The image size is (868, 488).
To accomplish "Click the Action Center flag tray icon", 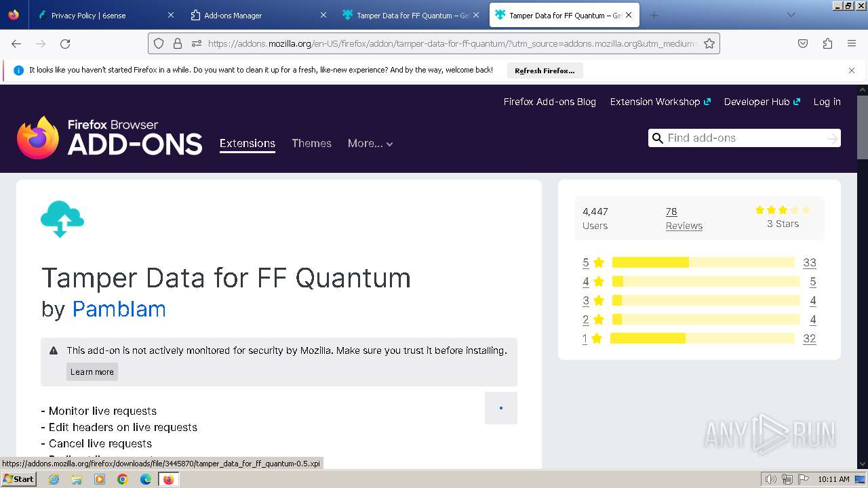I will (x=804, y=479).
